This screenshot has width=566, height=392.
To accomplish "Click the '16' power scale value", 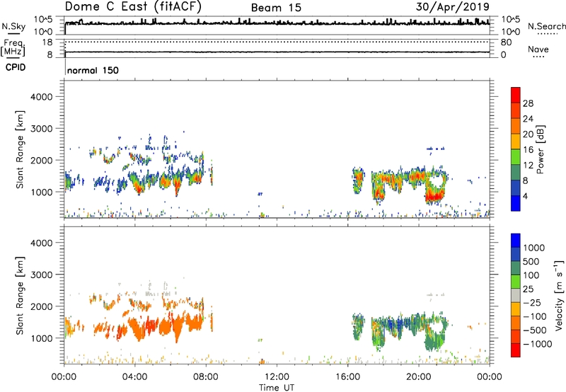I will point(528,150).
